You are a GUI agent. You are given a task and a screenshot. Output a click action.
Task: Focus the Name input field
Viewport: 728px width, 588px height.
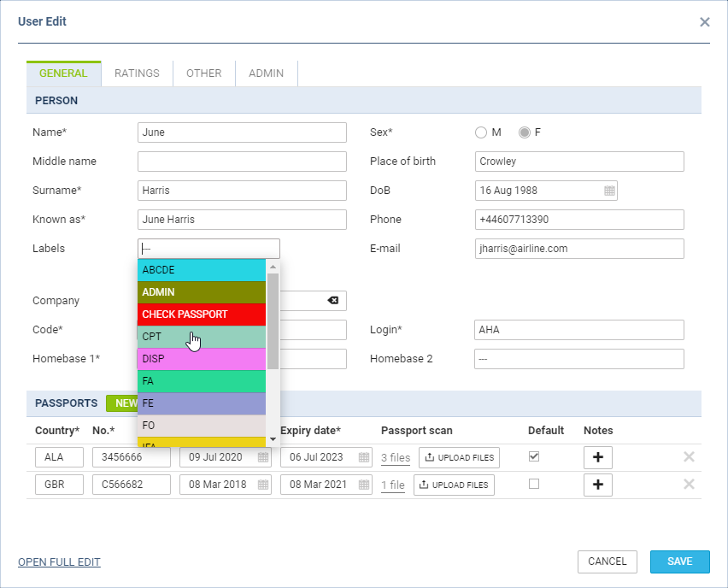point(242,132)
